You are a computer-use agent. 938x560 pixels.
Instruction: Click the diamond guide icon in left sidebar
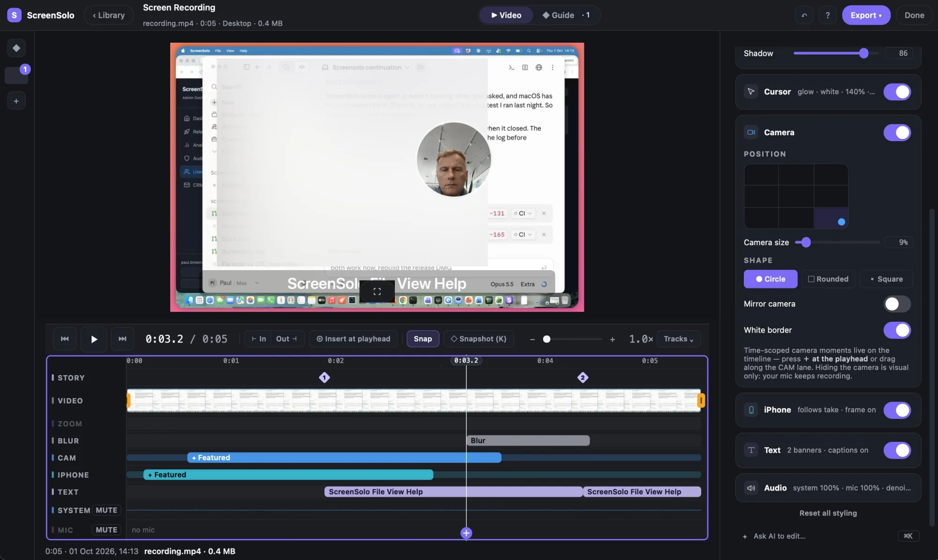16,48
